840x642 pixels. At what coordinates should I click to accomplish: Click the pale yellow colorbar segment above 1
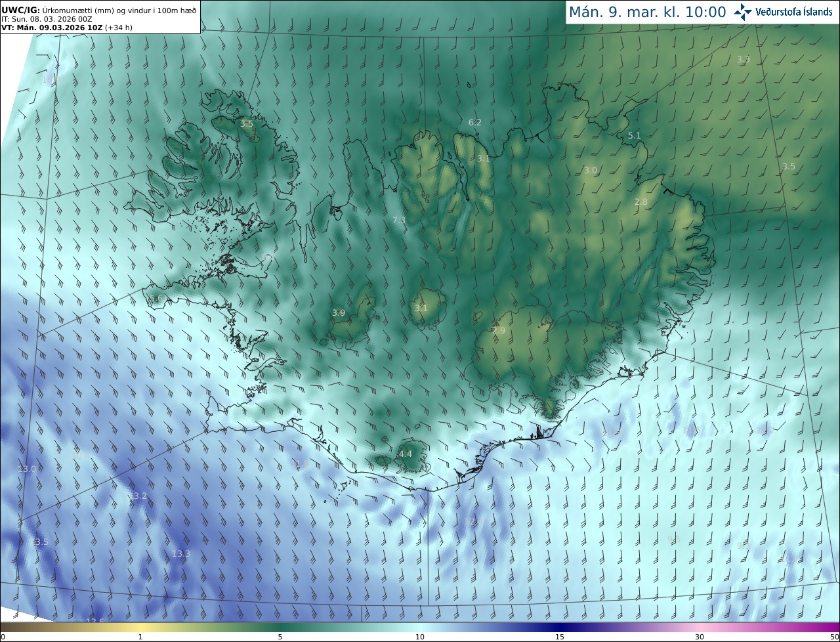(140, 627)
